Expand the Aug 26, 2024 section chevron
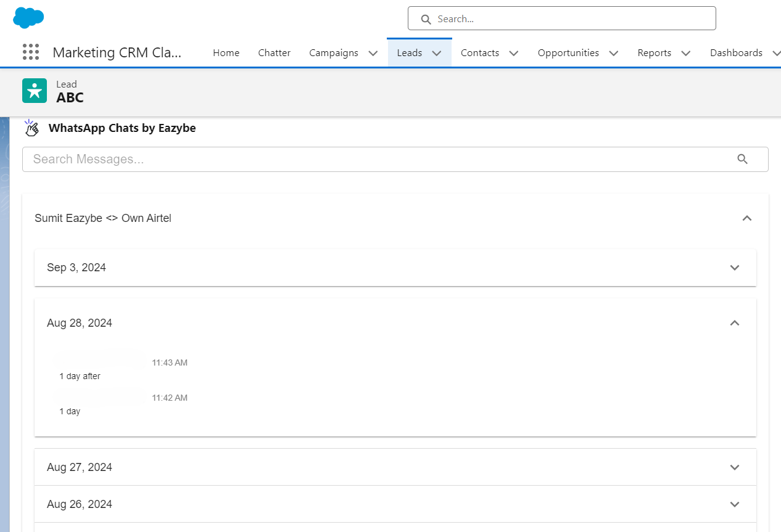This screenshot has width=781, height=532. 735,504
